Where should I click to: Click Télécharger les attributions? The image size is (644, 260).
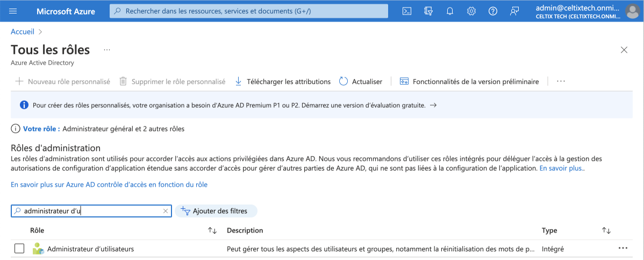pyautogui.click(x=283, y=81)
